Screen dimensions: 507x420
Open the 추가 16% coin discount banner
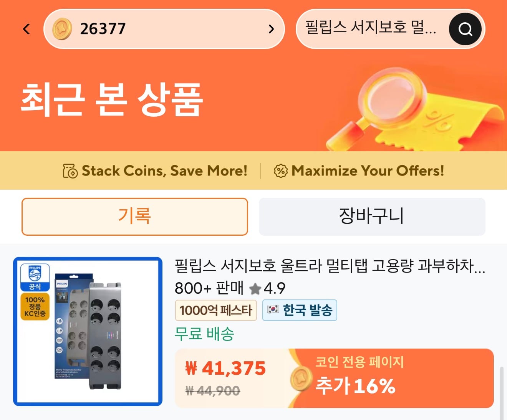pyautogui.click(x=356, y=386)
